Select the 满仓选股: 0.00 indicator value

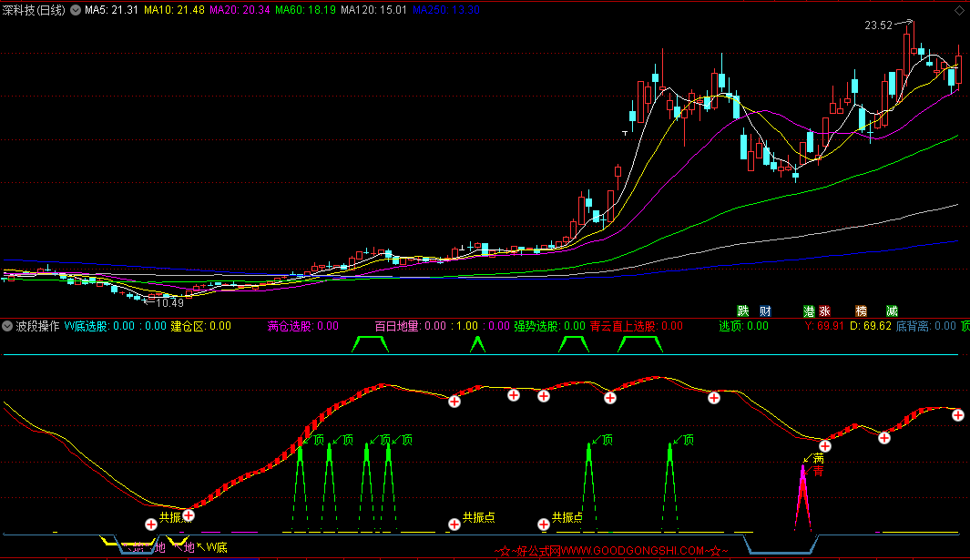click(x=303, y=326)
